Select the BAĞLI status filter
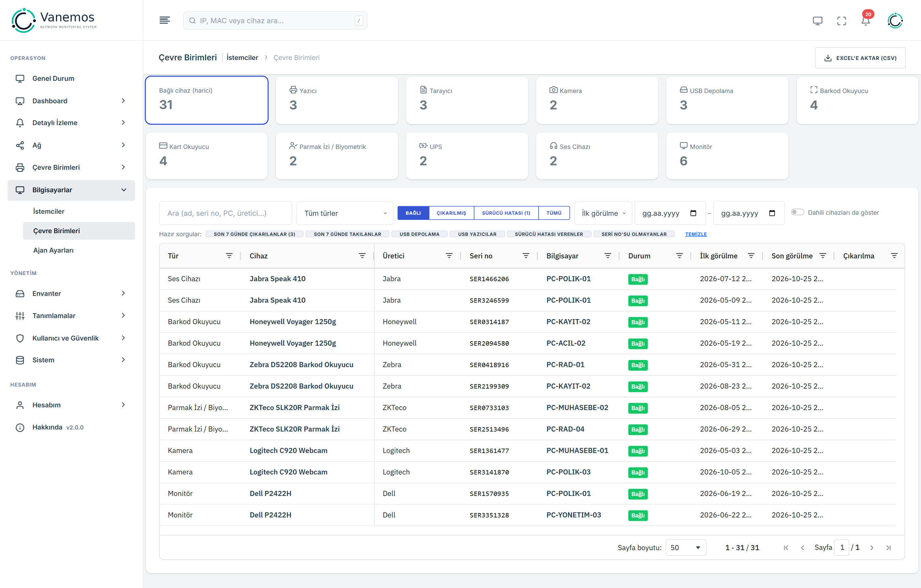921x588 pixels. (413, 213)
